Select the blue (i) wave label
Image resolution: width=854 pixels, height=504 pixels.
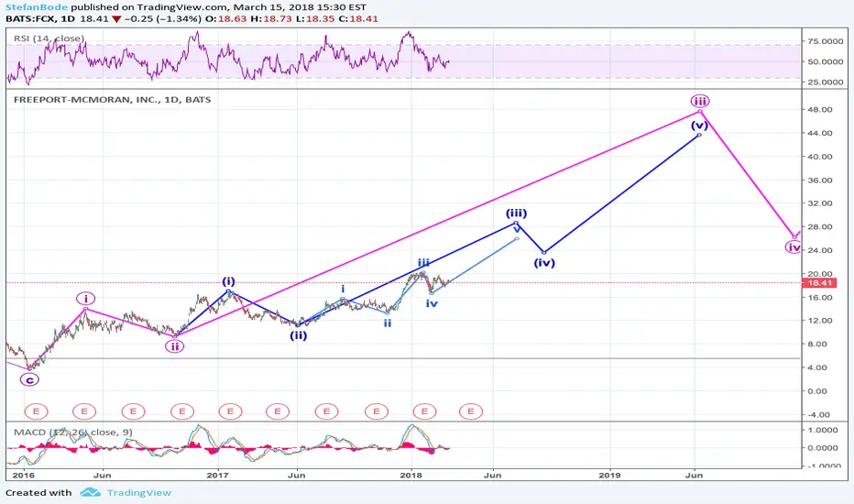228,281
